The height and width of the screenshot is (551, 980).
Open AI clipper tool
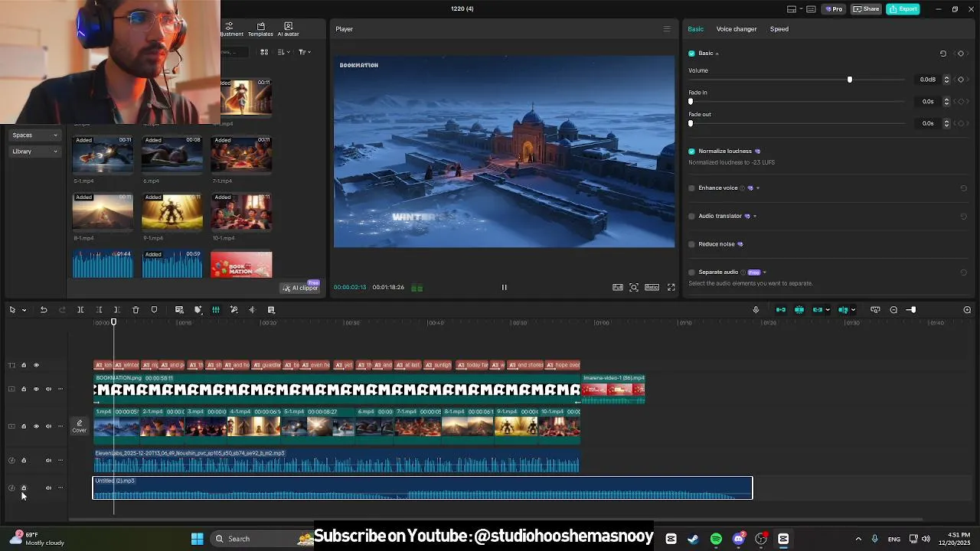300,288
